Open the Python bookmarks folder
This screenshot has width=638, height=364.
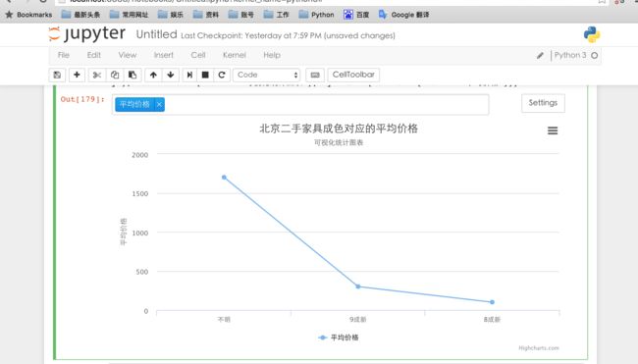[x=317, y=15]
